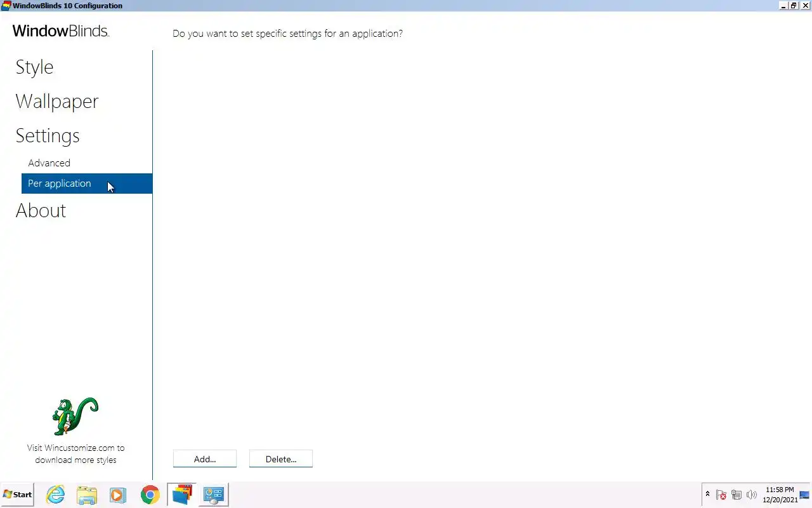The width and height of the screenshot is (812, 508).
Task: Open the About section
Action: (x=41, y=211)
